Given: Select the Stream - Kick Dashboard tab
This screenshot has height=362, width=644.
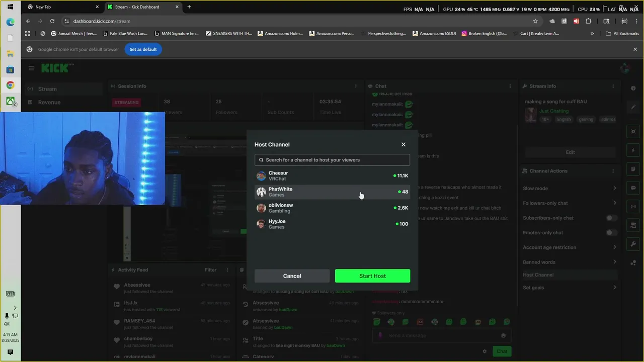Looking at the screenshot, I should 143,7.
